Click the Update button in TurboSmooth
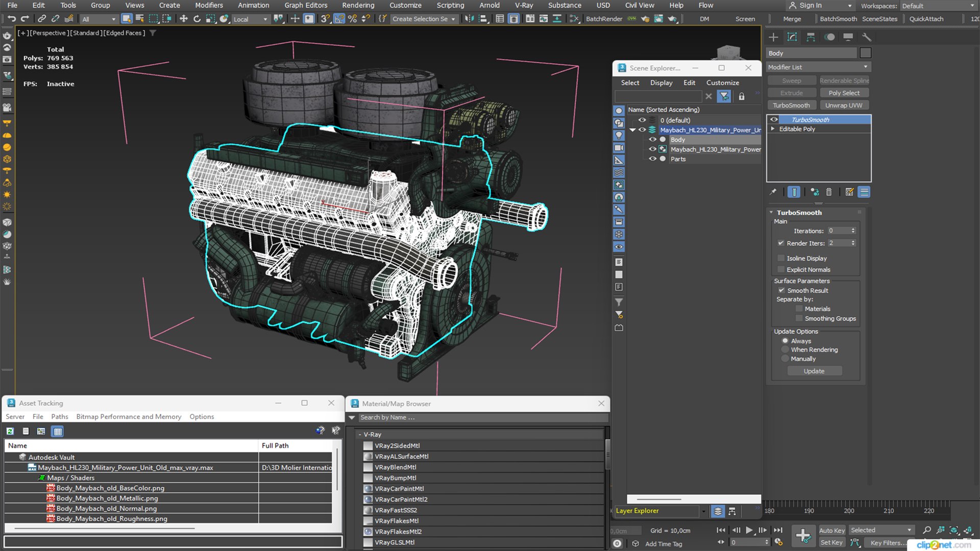 tap(814, 371)
